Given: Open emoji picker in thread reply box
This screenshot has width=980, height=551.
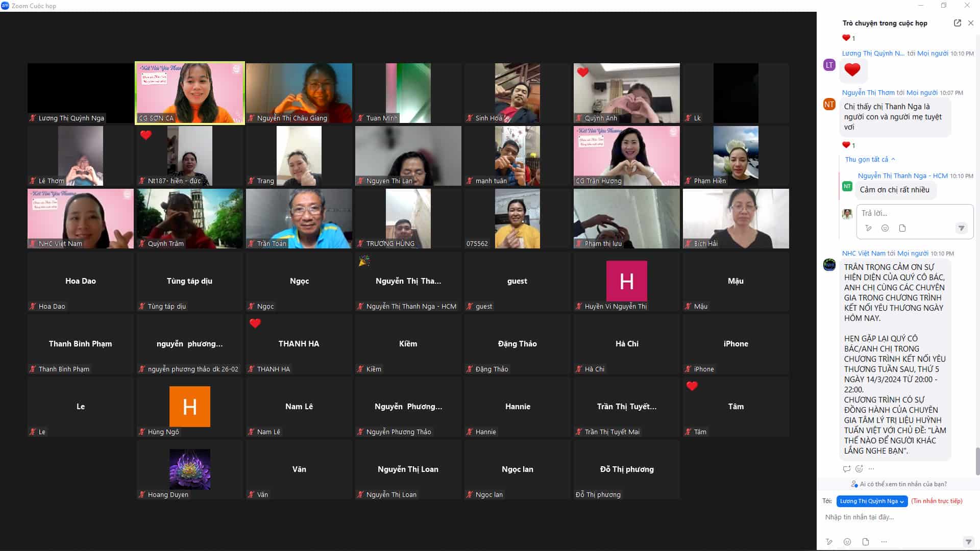Looking at the screenshot, I should (885, 228).
